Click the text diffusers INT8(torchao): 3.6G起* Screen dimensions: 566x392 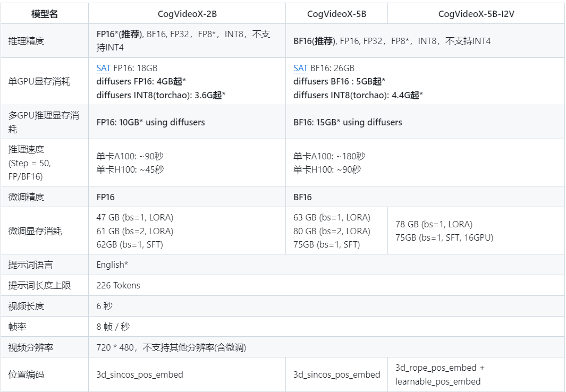point(161,95)
